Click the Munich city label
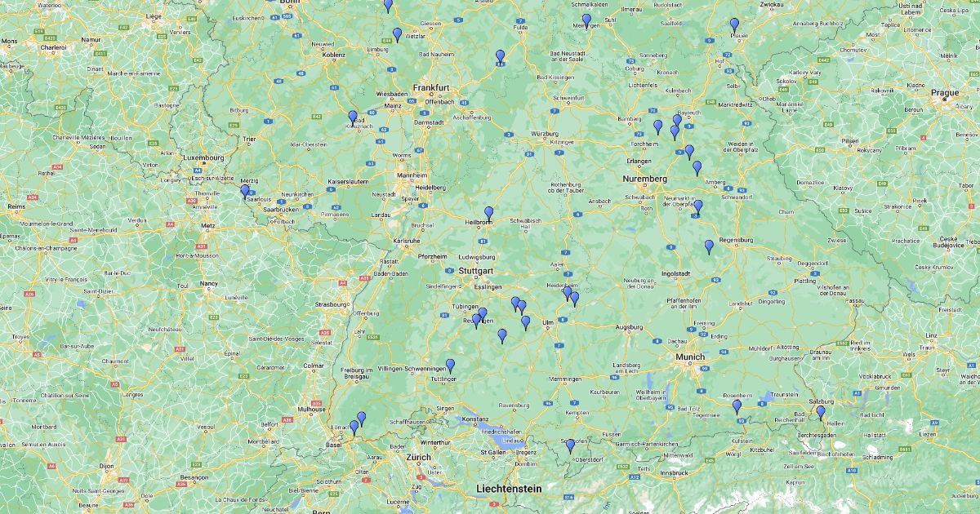 (x=690, y=357)
